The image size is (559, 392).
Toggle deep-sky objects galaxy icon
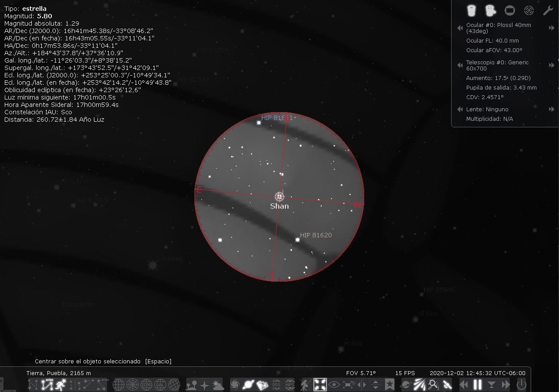(x=234, y=385)
